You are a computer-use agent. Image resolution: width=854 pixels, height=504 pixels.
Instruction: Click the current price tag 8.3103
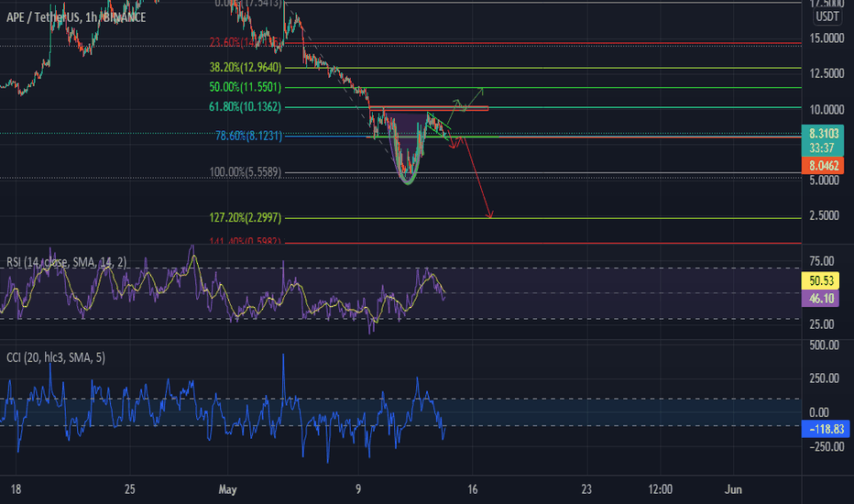(x=823, y=140)
